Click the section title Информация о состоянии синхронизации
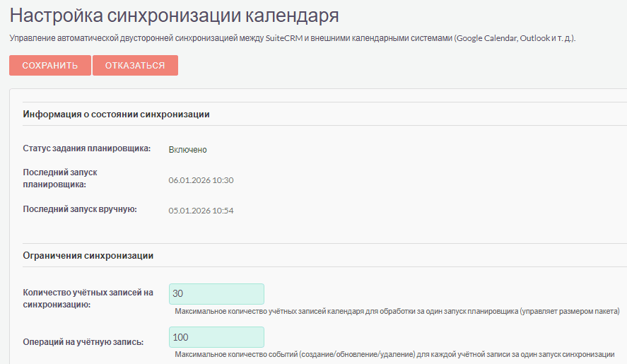 (x=116, y=115)
